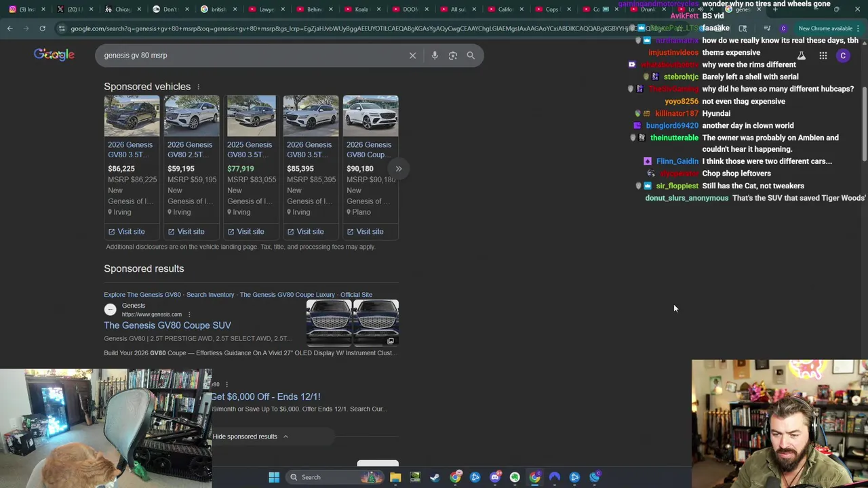Viewport: 868px width, 488px height.
Task: Open Google Lens image search
Action: pyautogui.click(x=453, y=56)
